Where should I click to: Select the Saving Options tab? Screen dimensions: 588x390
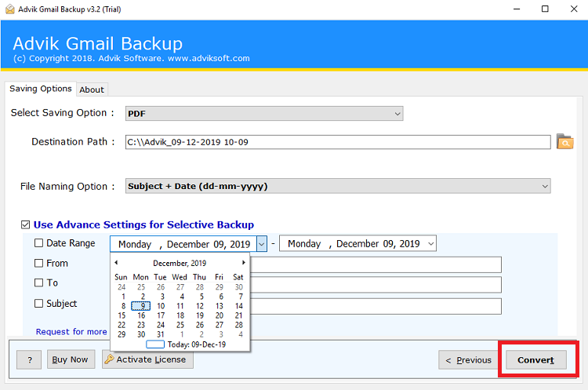click(x=41, y=89)
